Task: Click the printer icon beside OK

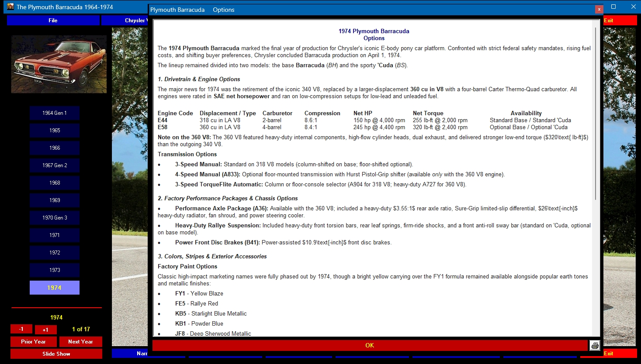Action: 595,346
